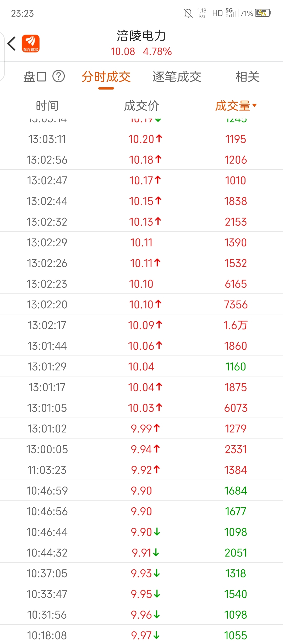Tap the muted notification bell icon

(x=188, y=13)
